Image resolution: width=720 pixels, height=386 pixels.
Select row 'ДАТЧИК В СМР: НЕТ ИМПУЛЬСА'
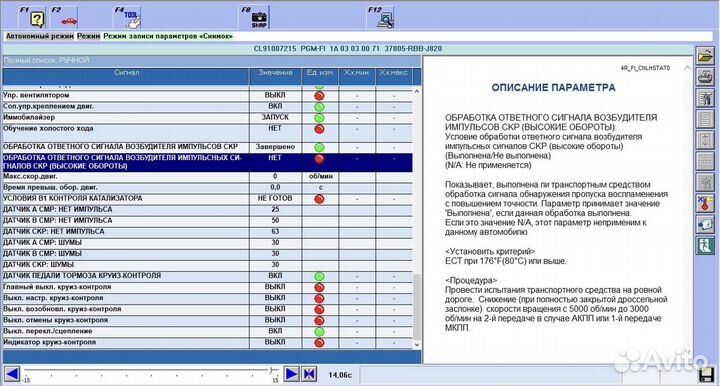pyautogui.click(x=208, y=221)
